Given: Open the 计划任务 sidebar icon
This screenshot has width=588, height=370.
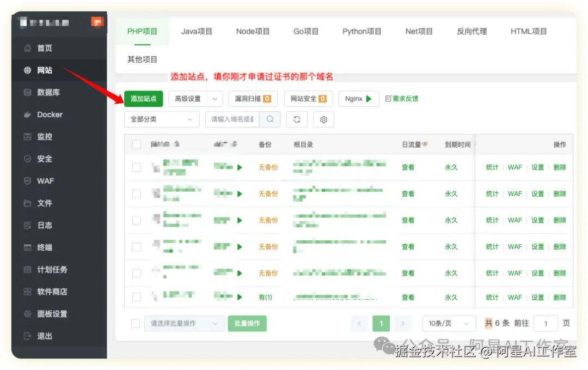Looking at the screenshot, I should [x=27, y=269].
